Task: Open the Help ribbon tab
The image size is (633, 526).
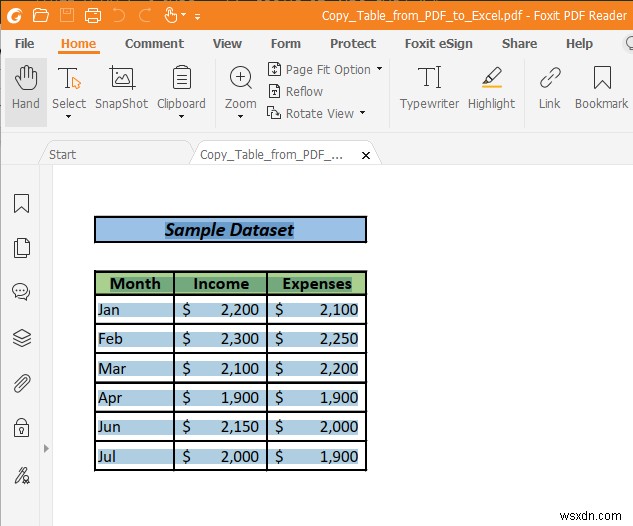Action: click(x=579, y=44)
